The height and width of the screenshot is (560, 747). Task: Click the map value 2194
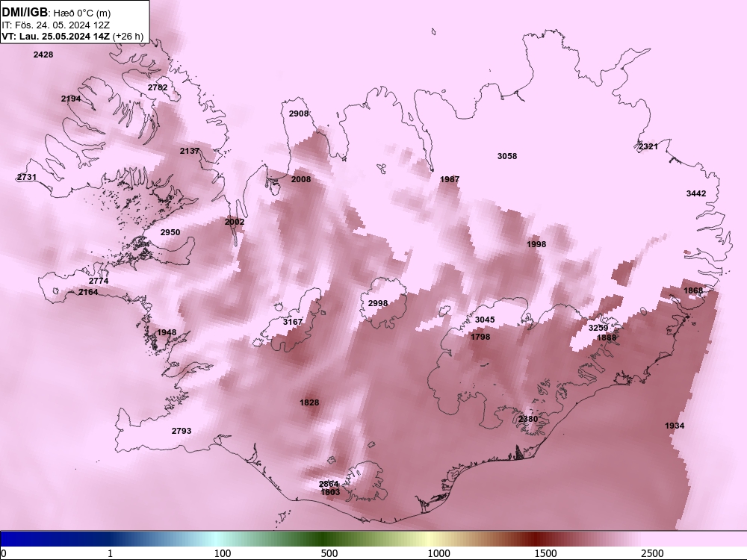(x=71, y=99)
